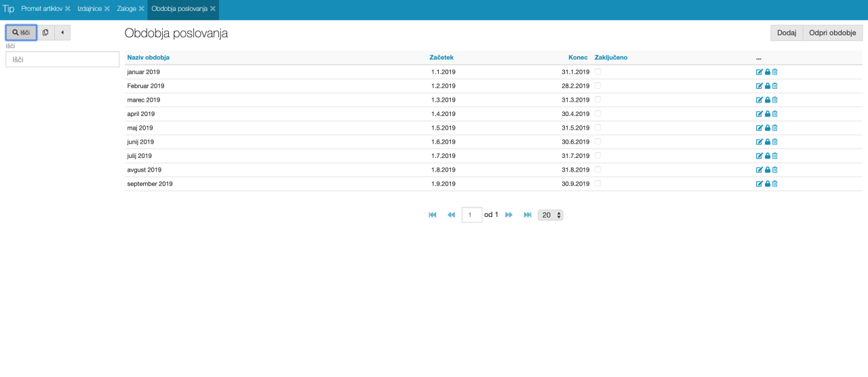Delete the maj 2019 period row
This screenshot has height=377, width=868.
775,128
